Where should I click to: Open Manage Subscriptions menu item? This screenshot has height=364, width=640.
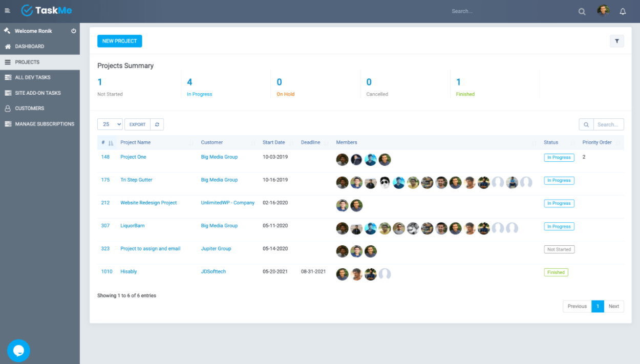point(40,124)
